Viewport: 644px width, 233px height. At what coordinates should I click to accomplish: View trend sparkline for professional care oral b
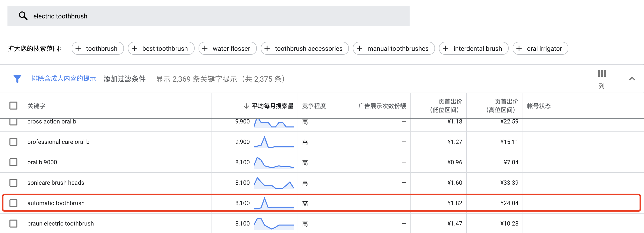[x=273, y=142]
